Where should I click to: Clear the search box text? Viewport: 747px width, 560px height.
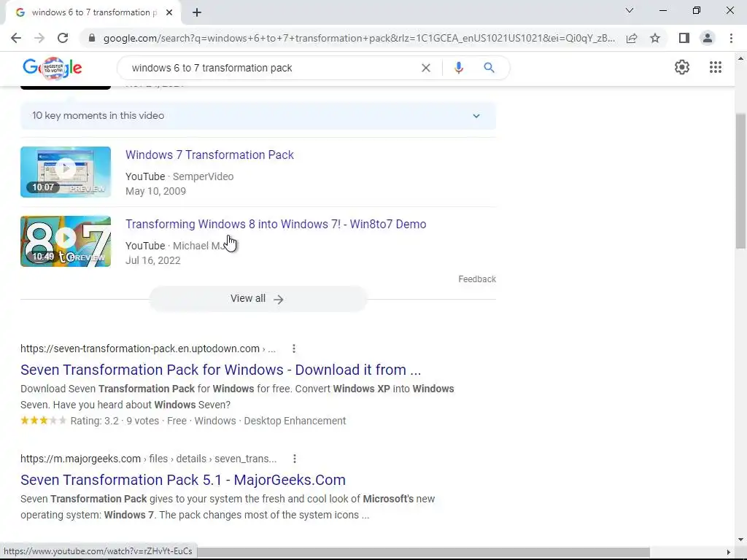[x=426, y=68]
